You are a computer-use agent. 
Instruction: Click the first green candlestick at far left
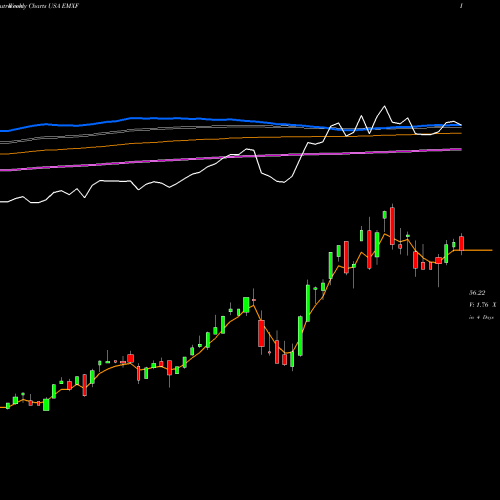[8, 405]
